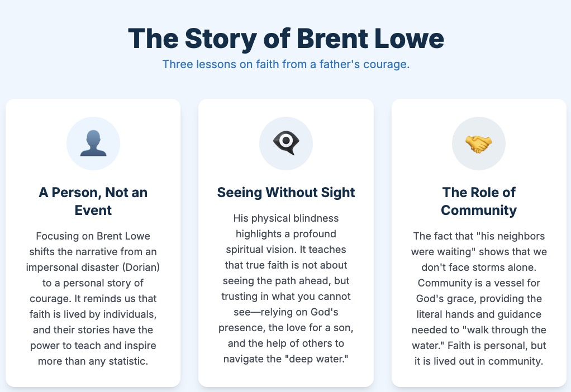The image size is (571, 392).
Task: Click the eye in speech bubble icon
Action: (286, 144)
